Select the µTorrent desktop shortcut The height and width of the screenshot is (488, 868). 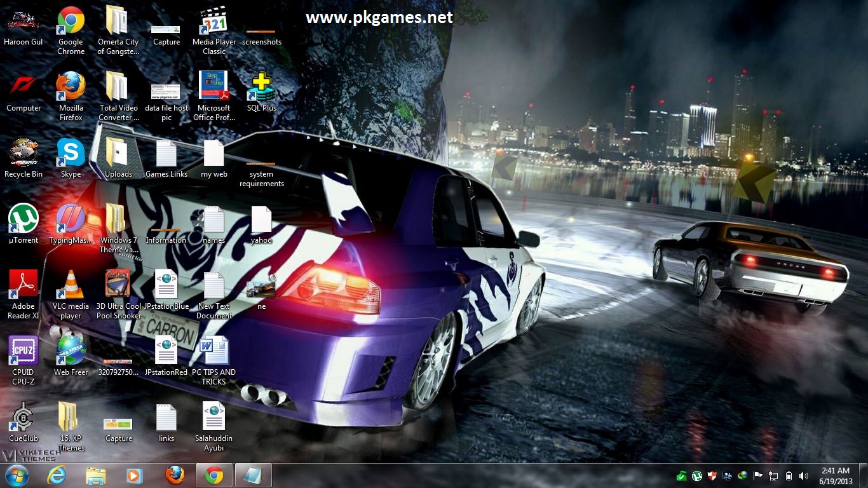click(x=24, y=224)
